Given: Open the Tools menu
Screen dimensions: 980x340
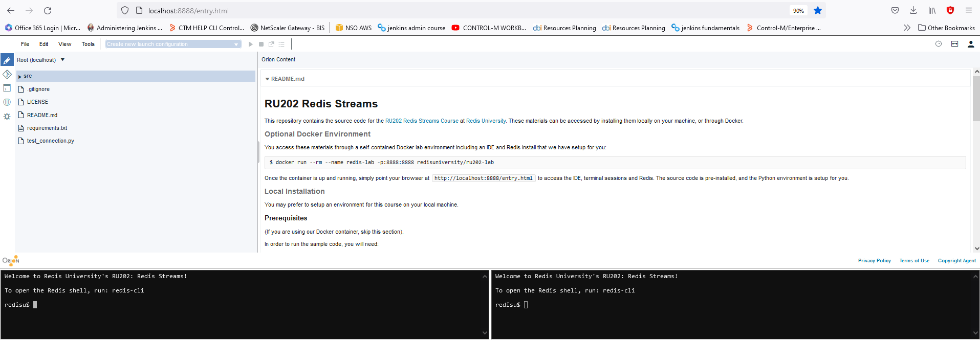Looking at the screenshot, I should point(88,44).
